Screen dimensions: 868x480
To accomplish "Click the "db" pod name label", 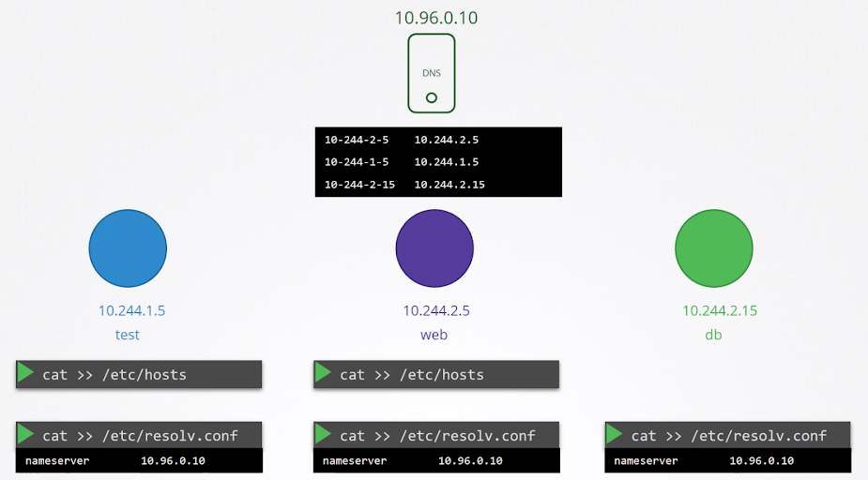I will 713,335.
